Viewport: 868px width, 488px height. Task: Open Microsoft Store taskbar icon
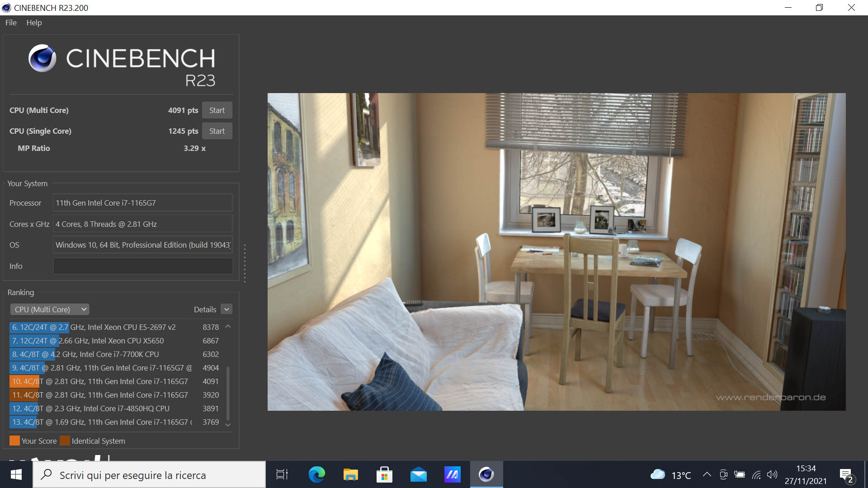tap(384, 474)
